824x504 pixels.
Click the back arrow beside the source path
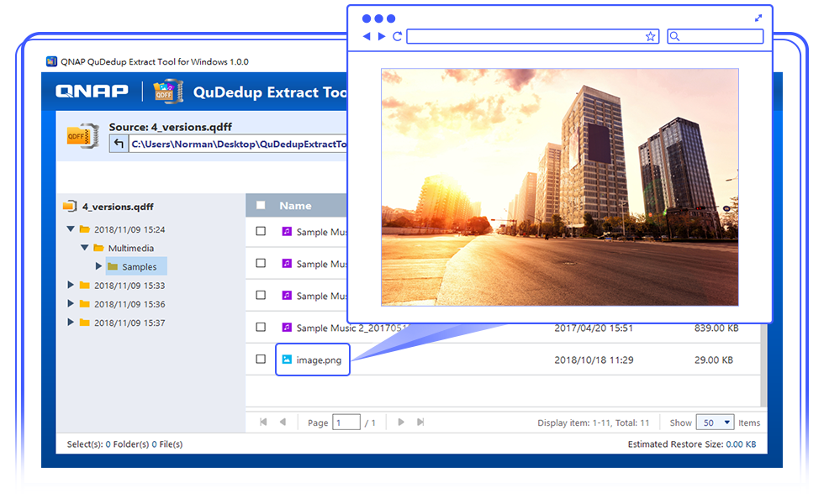[119, 144]
